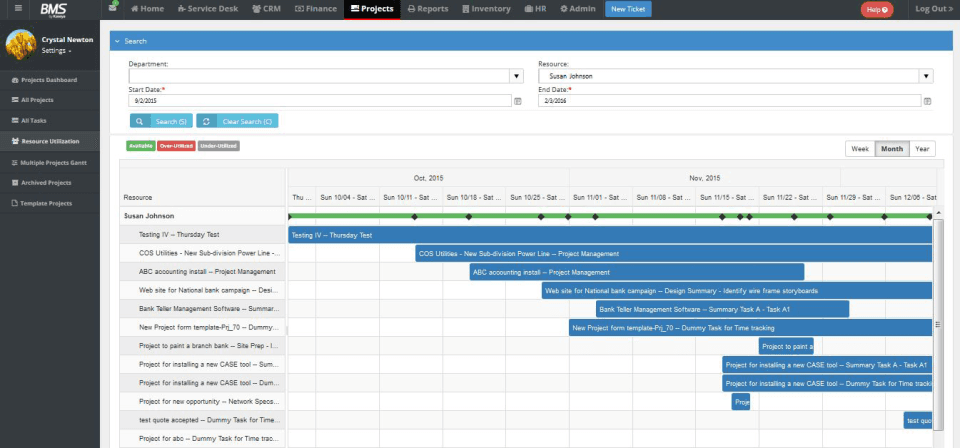Open End Date calendar picker icon
The height and width of the screenshot is (448, 960).
tap(928, 101)
